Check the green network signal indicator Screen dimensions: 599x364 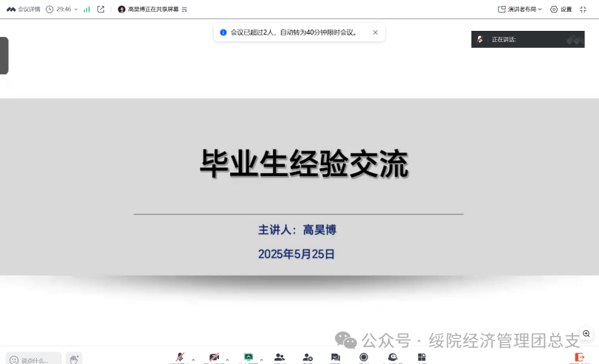(x=86, y=10)
